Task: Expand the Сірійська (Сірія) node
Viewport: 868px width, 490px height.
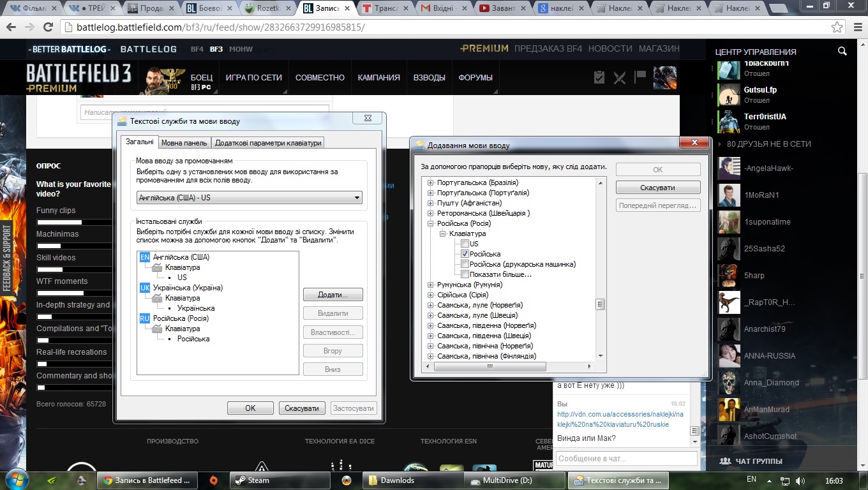Action: pyautogui.click(x=431, y=295)
